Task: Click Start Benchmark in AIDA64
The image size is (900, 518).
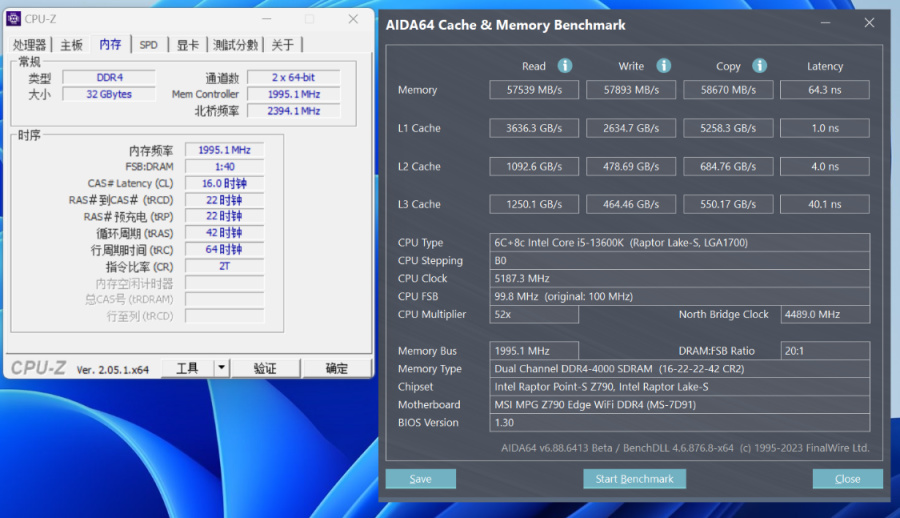Action: point(634,479)
